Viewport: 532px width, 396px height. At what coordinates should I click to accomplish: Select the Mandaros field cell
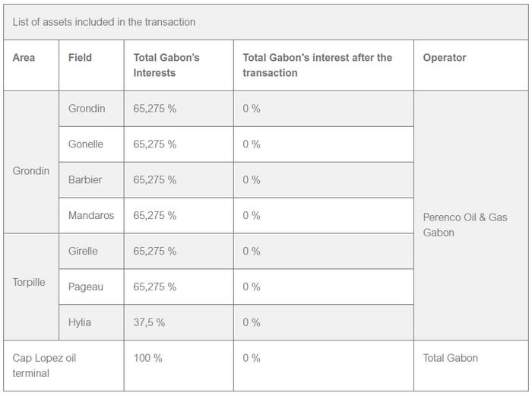91,215
